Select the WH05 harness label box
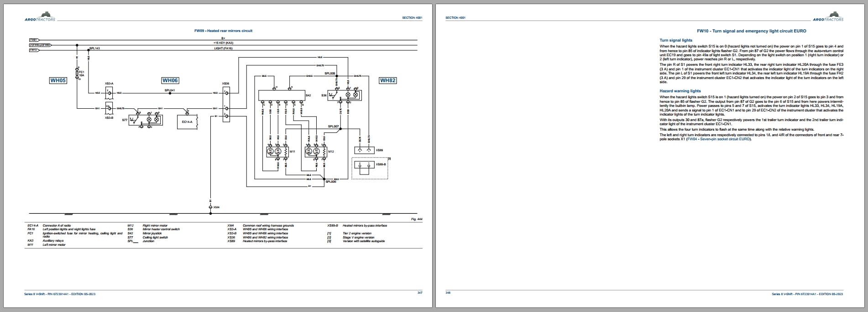This screenshot has width=868, height=312. pyautogui.click(x=58, y=80)
